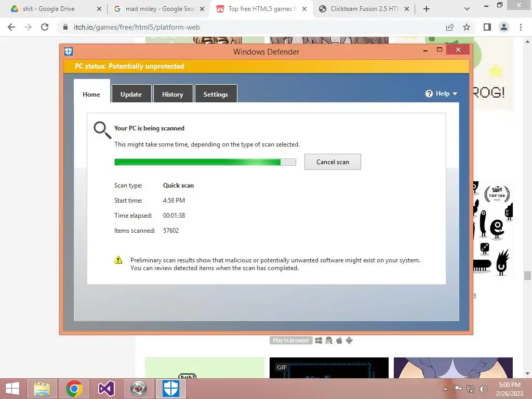Share this page from Chrome toolbar
Screen dimensions: 532x399
pyautogui.click(x=450, y=27)
